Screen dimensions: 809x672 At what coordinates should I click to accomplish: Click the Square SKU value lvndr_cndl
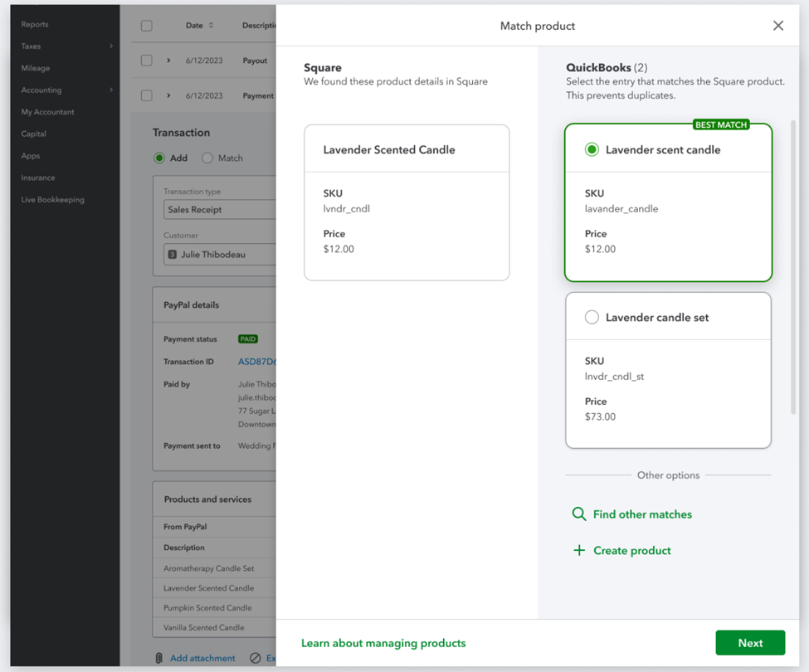347,208
